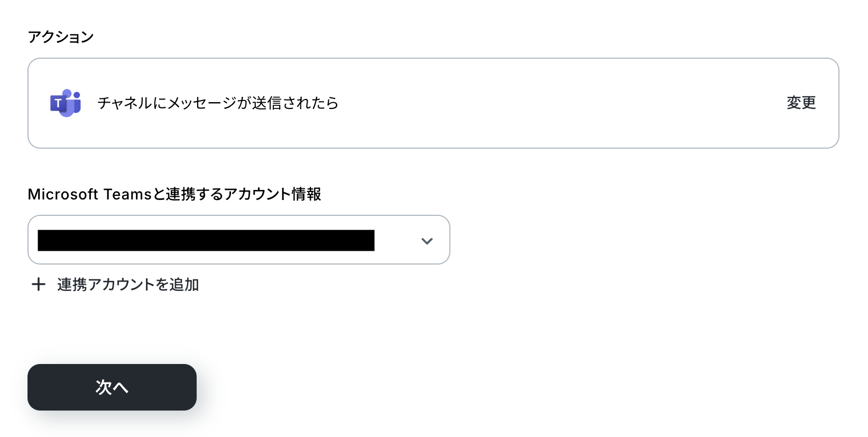Click the アカウント情報 end of account label
868x437 pixels.
click(x=273, y=194)
